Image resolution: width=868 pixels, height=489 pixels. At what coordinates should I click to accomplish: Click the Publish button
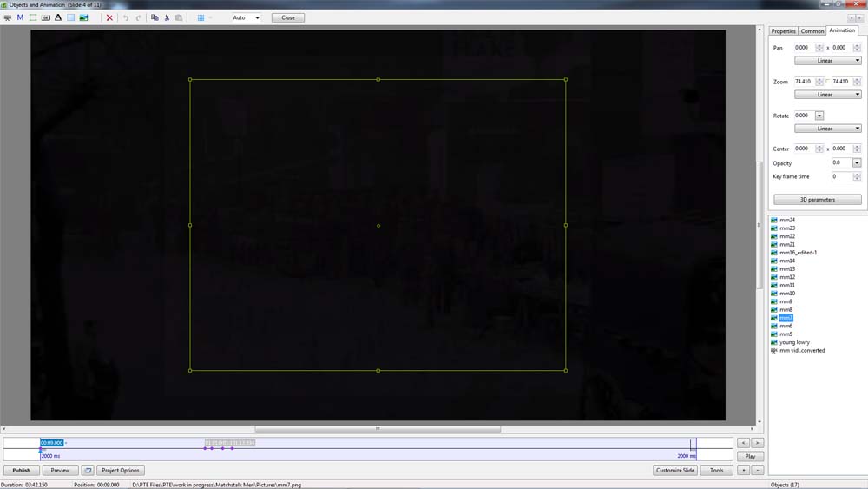(22, 470)
